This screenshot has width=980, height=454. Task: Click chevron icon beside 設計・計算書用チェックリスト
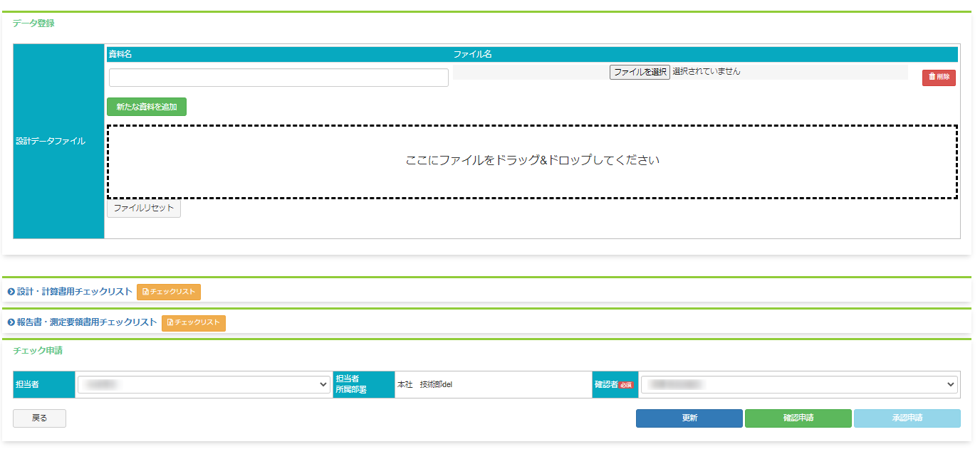[11, 292]
